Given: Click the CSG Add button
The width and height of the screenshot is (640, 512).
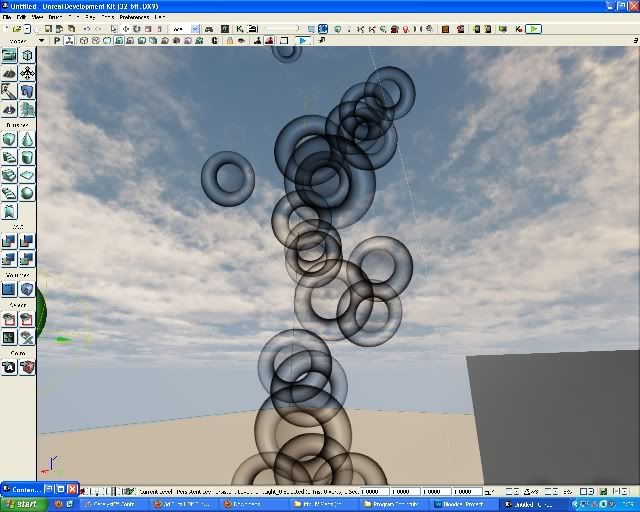Looking at the screenshot, I should (9, 241).
